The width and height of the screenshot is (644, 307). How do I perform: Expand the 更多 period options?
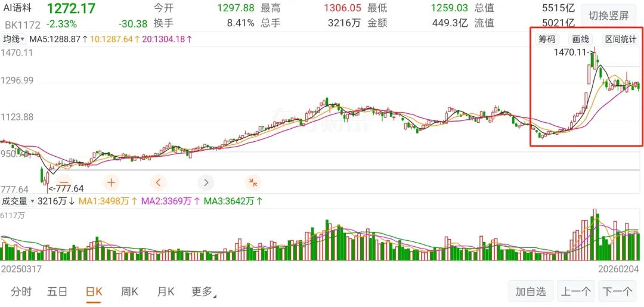pos(203,292)
